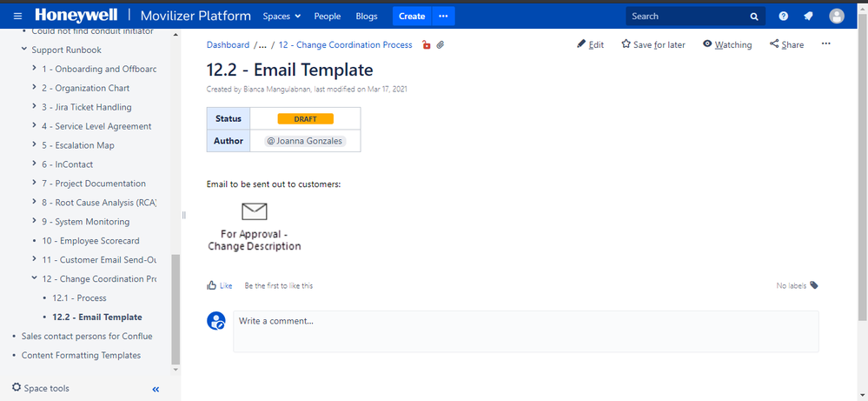This screenshot has height=401, width=868.
Task: Click Save for later star
Action: (653, 45)
